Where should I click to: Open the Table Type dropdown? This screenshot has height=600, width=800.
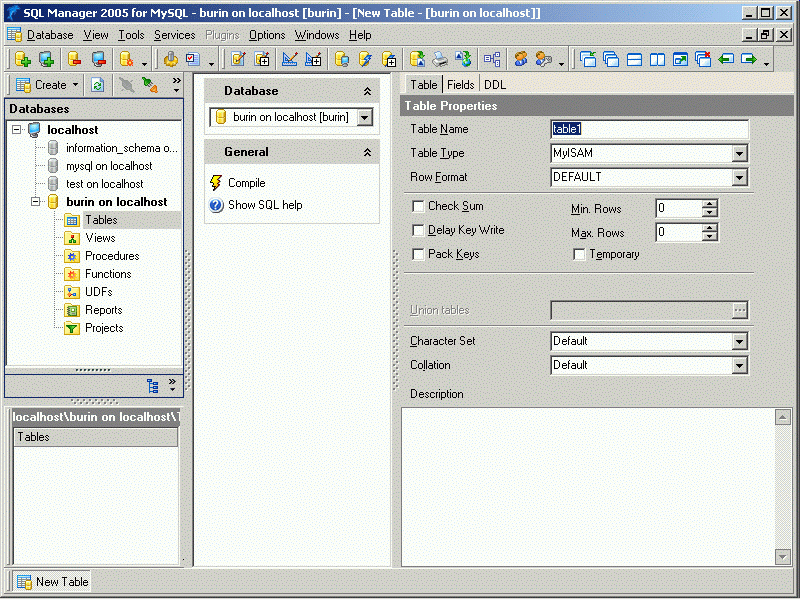click(739, 153)
